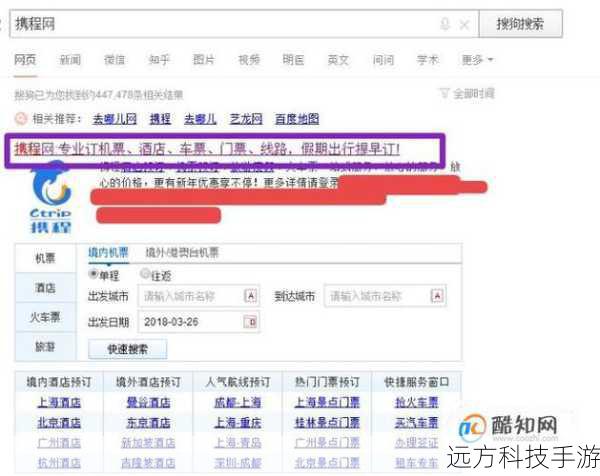Screen dimensions: 600x476
Task: Open the 上海-青岛 flight link
Action: click(x=238, y=443)
